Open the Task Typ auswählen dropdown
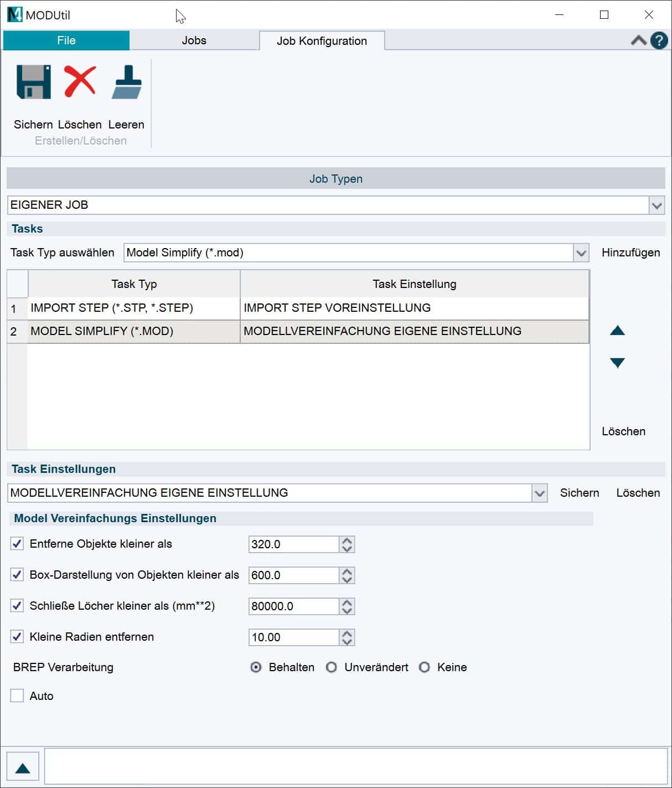The width and height of the screenshot is (672, 788). pos(580,253)
